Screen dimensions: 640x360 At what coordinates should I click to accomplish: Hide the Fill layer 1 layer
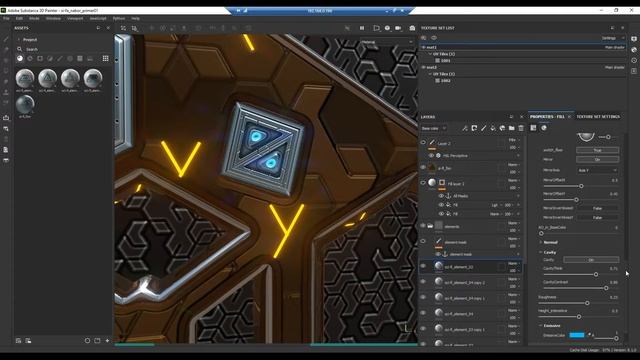[423, 183]
